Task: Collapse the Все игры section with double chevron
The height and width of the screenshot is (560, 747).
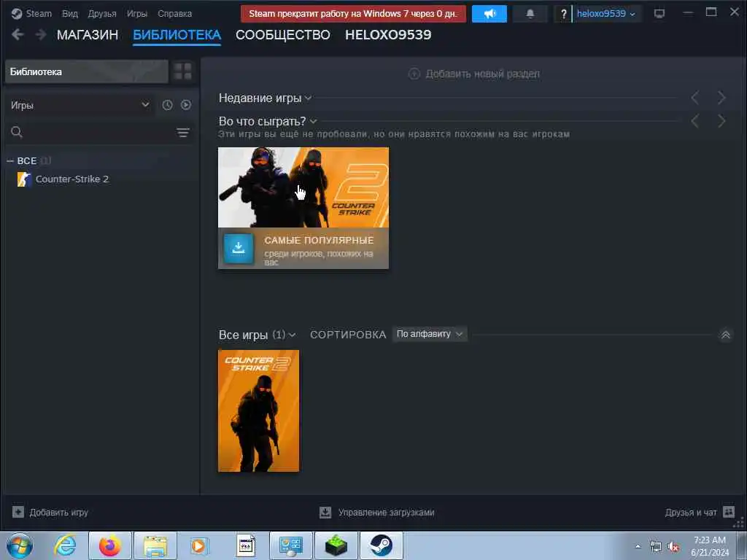Action: point(725,335)
